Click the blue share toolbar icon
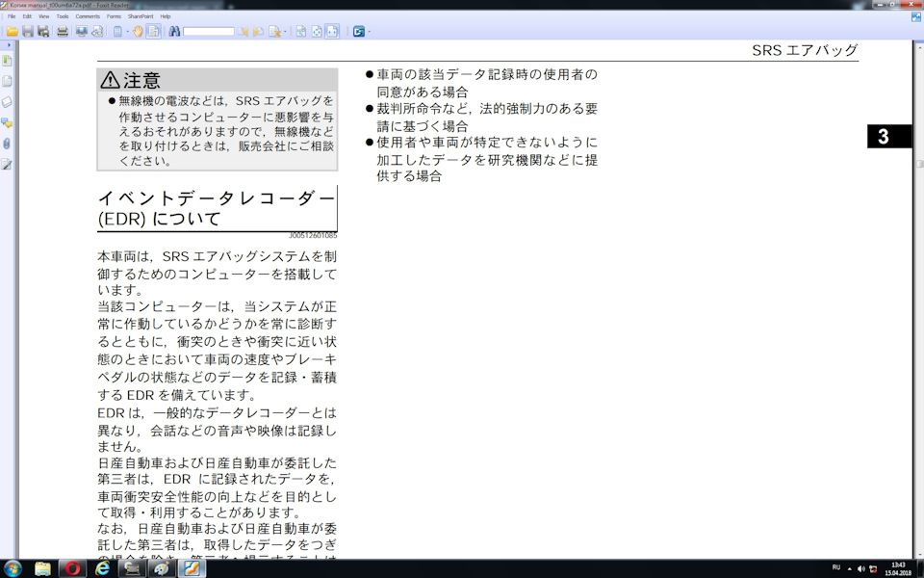The image size is (924, 578). pos(358,32)
